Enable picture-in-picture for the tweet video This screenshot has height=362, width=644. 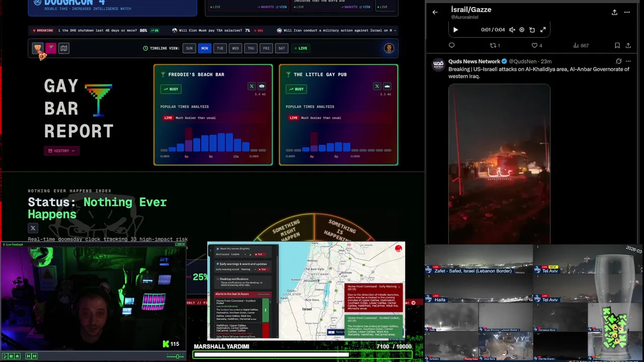(532, 30)
